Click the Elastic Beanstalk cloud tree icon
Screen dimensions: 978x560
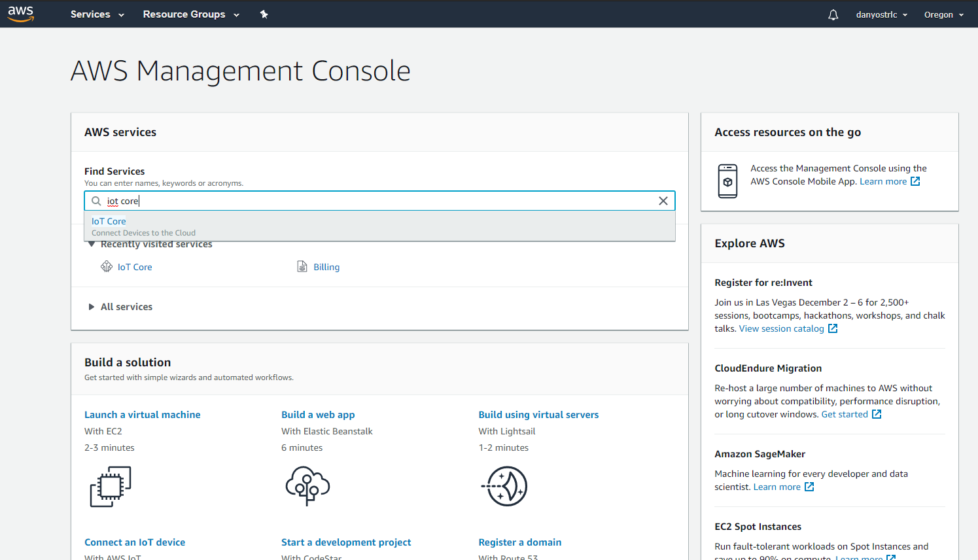(x=307, y=486)
